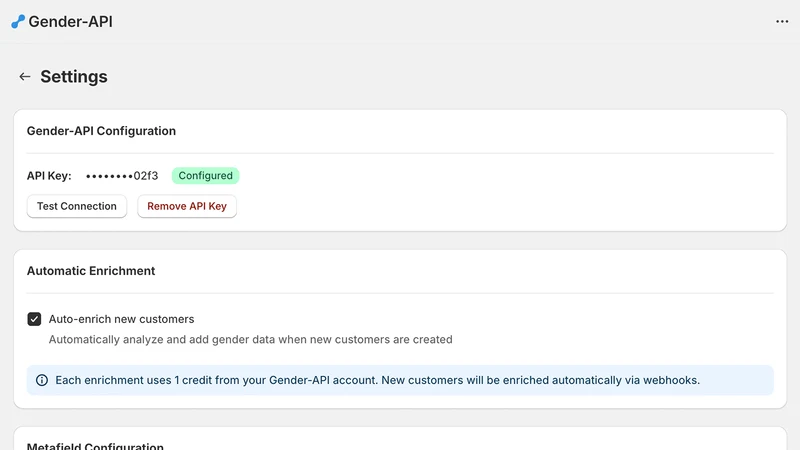The width and height of the screenshot is (800, 450).
Task: Click the Settings page title
Action: 74,77
